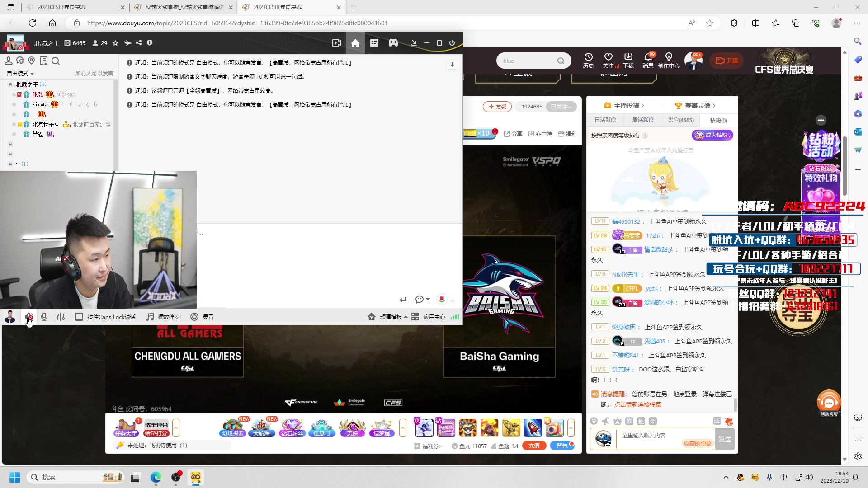The width and height of the screenshot is (868, 488).
Task: Click 播放伴奏 in the YY toolbar
Action: click(x=163, y=317)
